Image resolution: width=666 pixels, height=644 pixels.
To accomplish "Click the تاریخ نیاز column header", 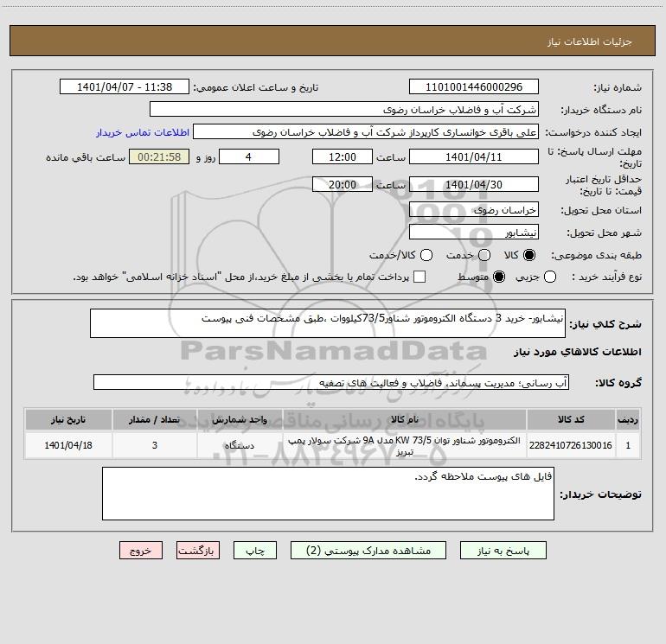I will pyautogui.click(x=68, y=419).
